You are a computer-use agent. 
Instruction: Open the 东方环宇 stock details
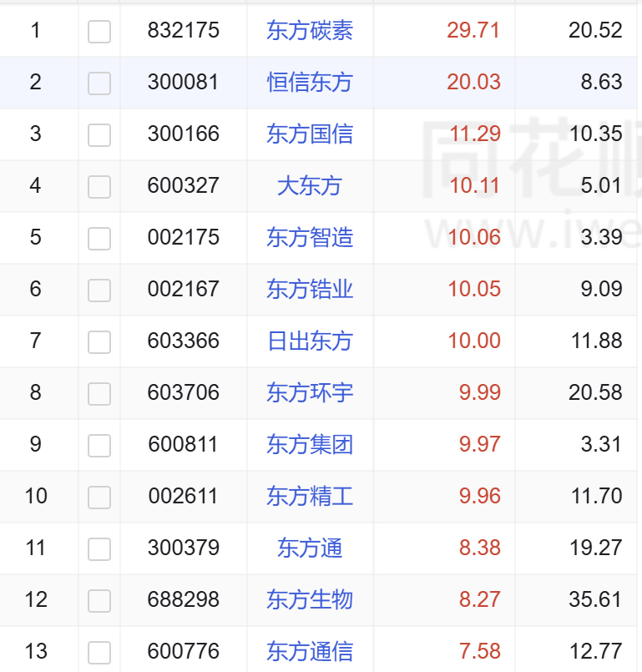tap(310, 393)
